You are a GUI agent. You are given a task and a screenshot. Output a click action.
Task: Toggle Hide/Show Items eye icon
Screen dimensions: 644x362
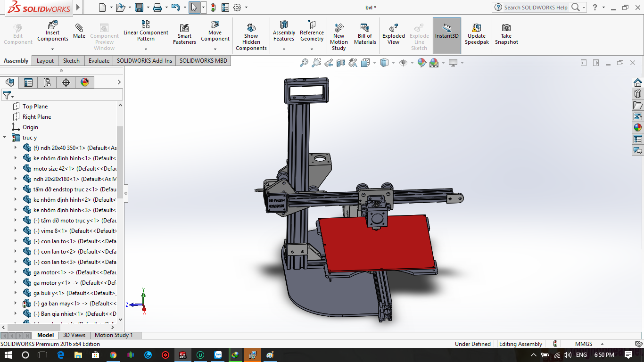[x=403, y=63]
